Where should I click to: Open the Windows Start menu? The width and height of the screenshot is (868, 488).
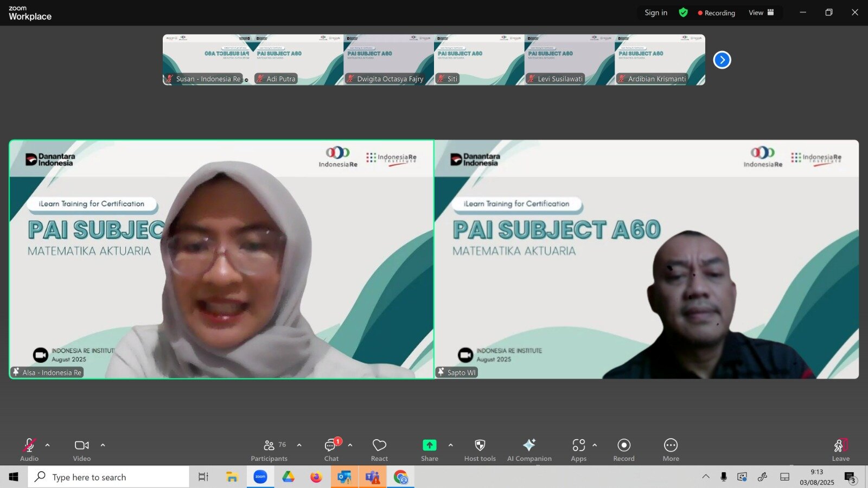(x=14, y=477)
